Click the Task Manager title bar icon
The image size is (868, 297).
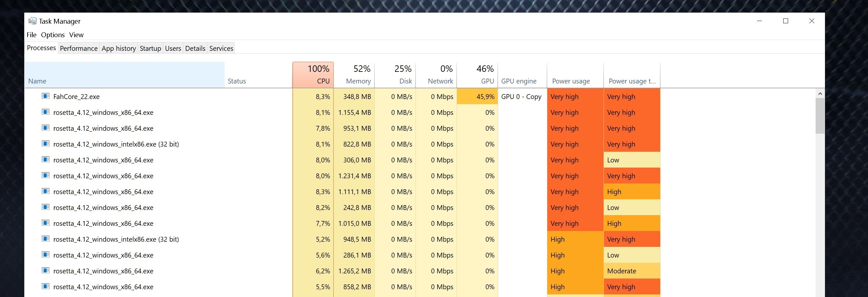(x=32, y=21)
